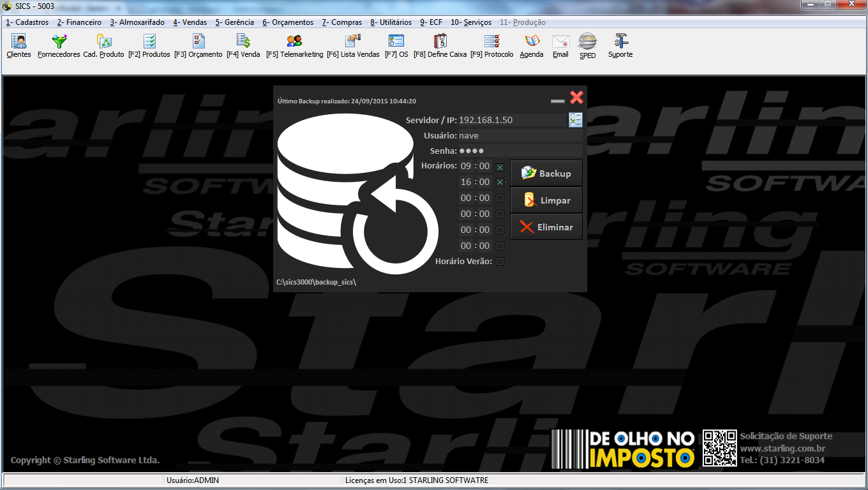
Task: Enable the third schedule row checkbox
Action: (x=500, y=198)
